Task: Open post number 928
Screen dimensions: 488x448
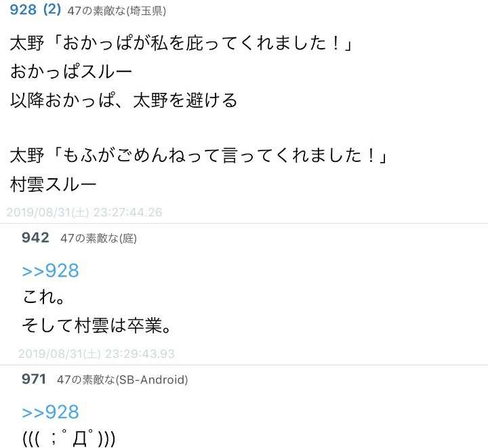Action: (23, 9)
